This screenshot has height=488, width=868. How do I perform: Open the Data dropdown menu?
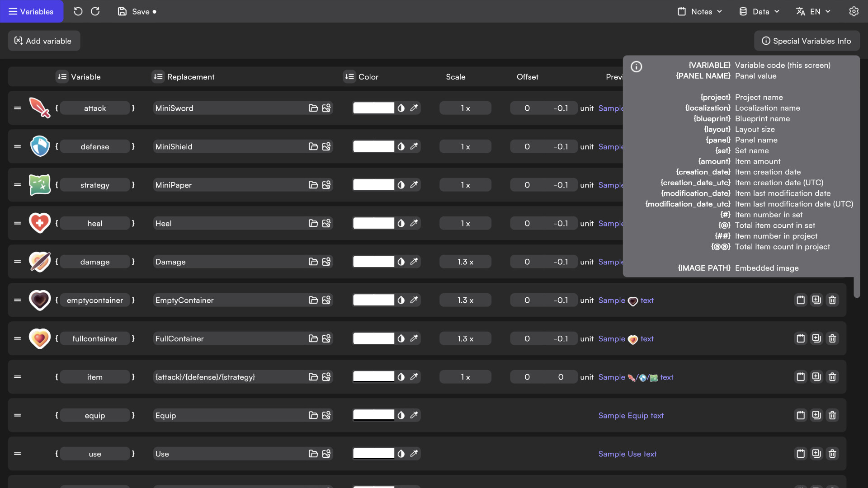(x=759, y=11)
